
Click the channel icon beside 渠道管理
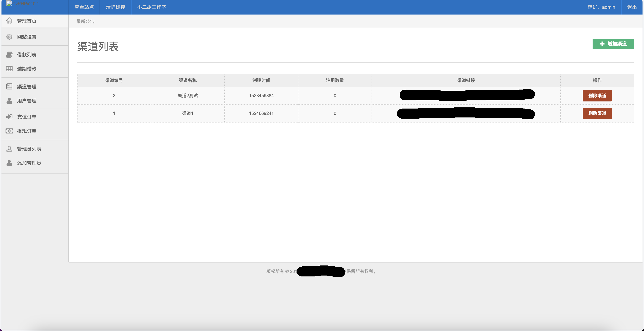(9, 86)
